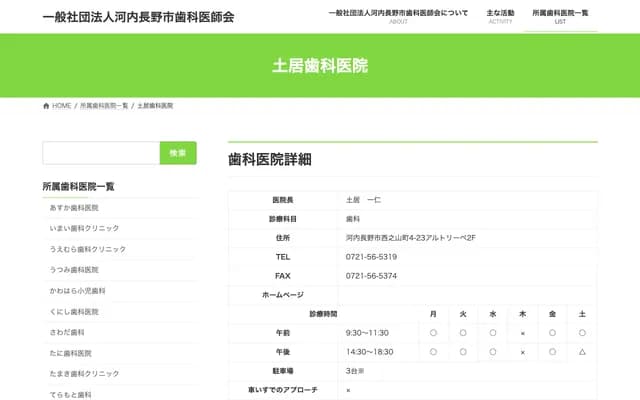Open 所属歯科医院一覧 breadcrumb link
Screen dimensions: 640x400
(x=104, y=106)
